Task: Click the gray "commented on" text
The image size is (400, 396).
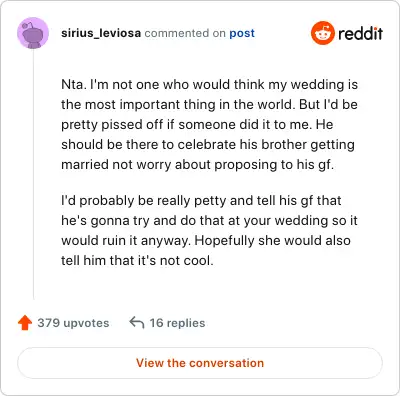Action: (185, 33)
